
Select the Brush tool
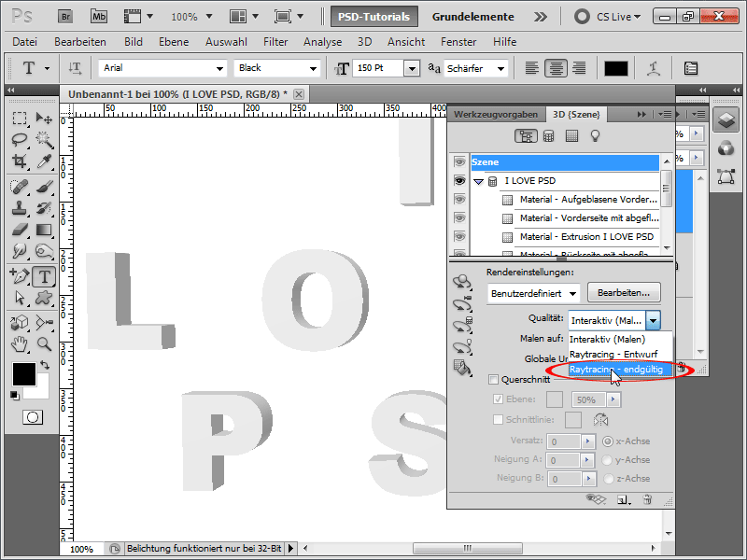pos(44,187)
